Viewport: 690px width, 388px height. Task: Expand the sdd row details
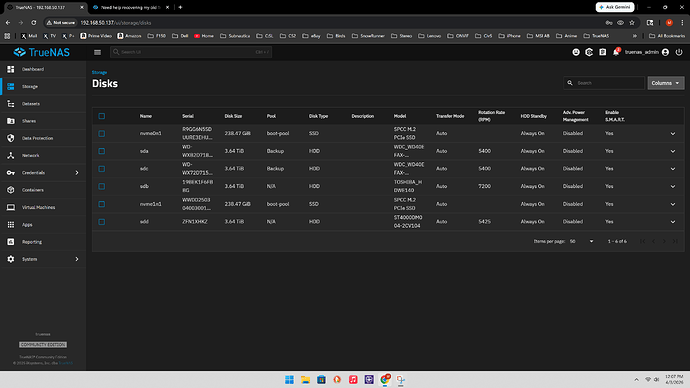click(673, 222)
